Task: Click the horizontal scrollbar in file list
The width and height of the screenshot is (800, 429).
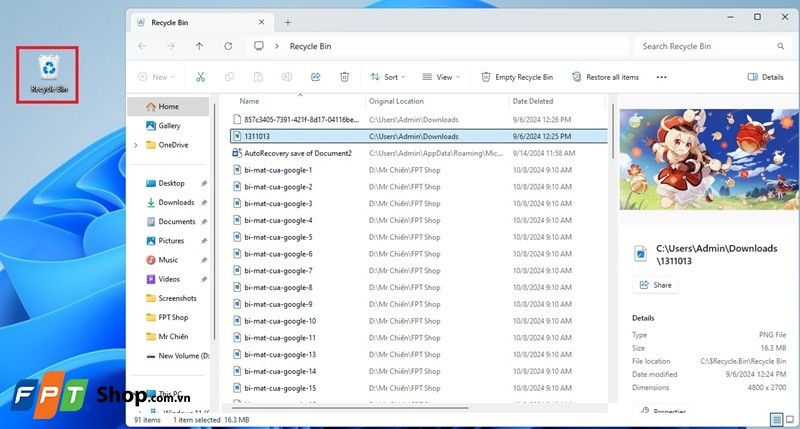Action: point(350,408)
